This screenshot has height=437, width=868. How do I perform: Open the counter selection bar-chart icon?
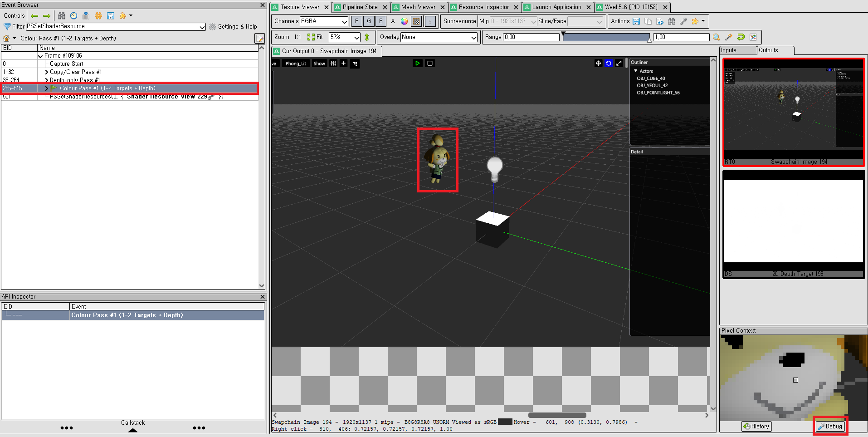click(86, 16)
